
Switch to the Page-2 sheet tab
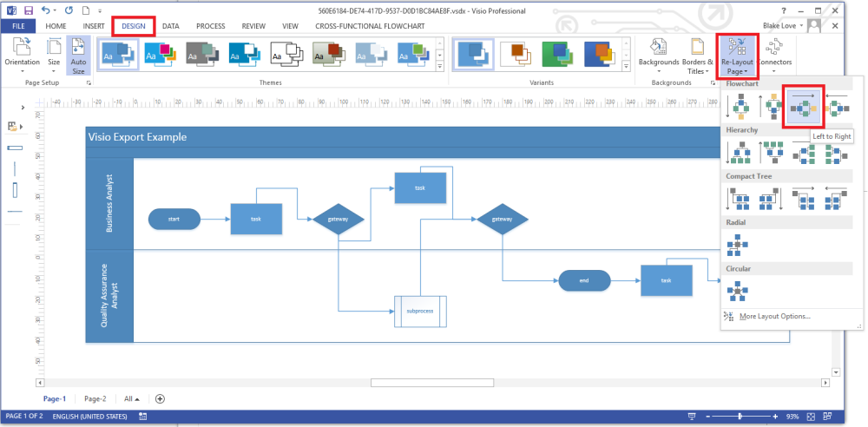[x=95, y=398]
